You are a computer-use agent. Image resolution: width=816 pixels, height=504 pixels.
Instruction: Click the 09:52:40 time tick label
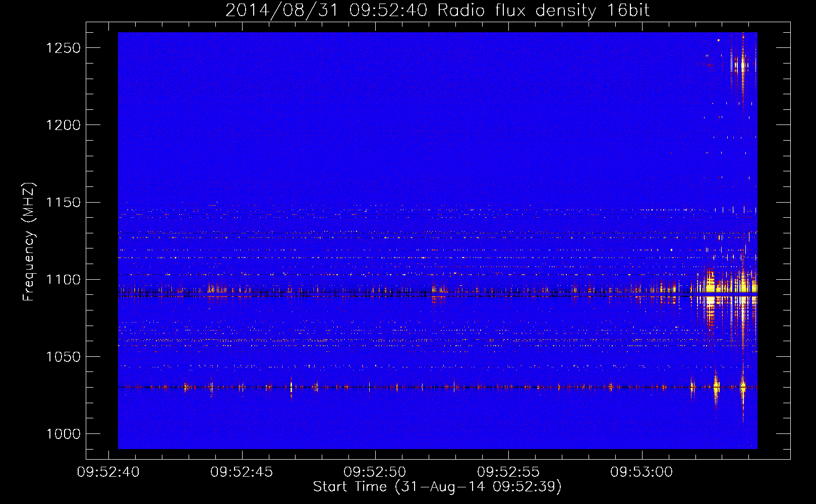108,472
